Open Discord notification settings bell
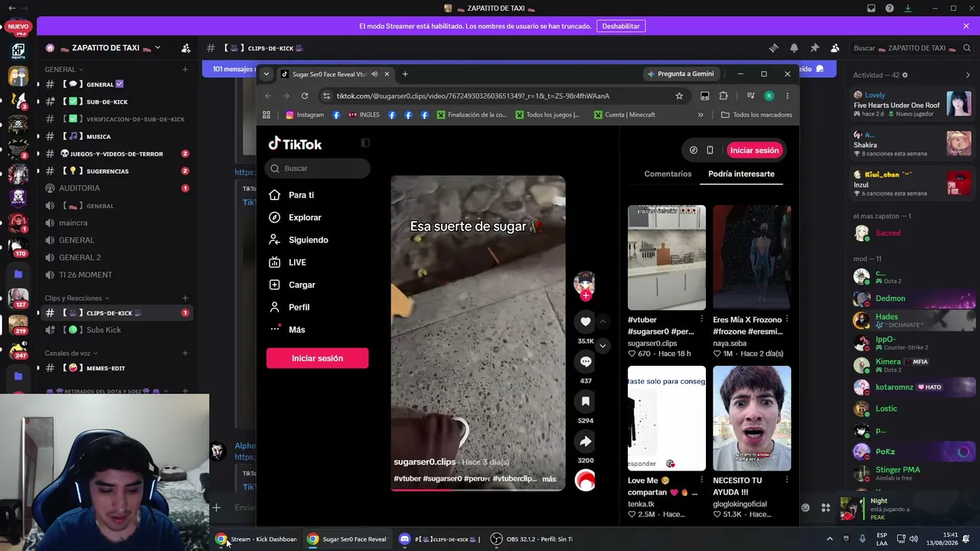Image resolution: width=980 pixels, height=551 pixels. pos(794,47)
